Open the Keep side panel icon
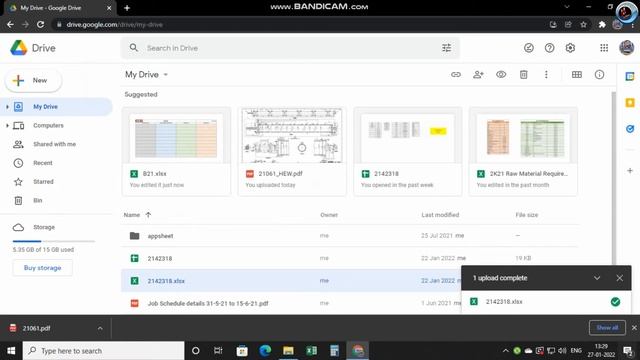640x360 pixels. (630, 102)
